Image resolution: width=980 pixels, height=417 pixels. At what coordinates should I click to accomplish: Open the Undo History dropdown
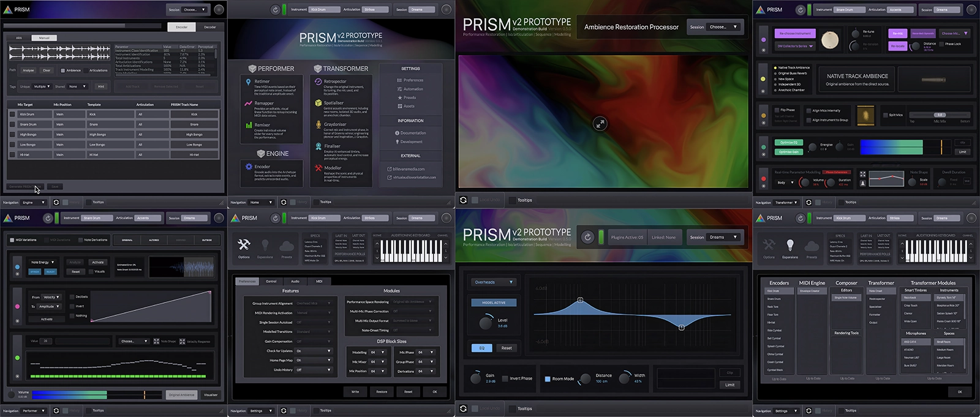[314, 370]
